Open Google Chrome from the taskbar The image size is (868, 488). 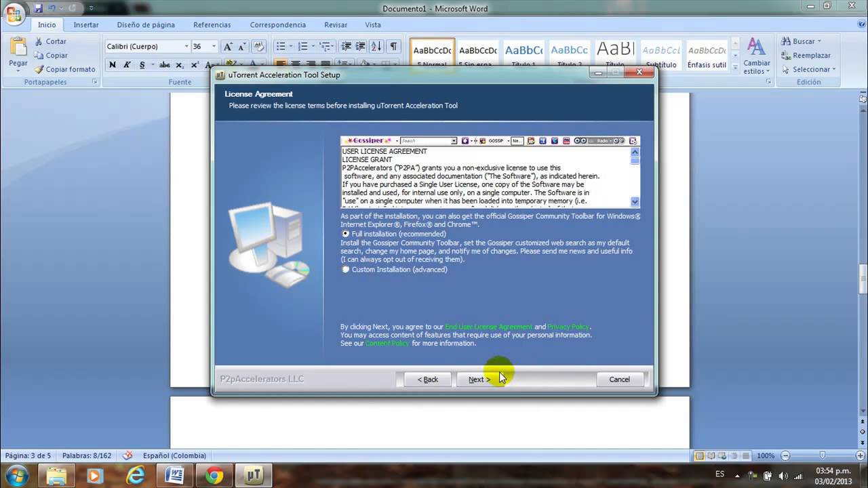click(x=214, y=476)
